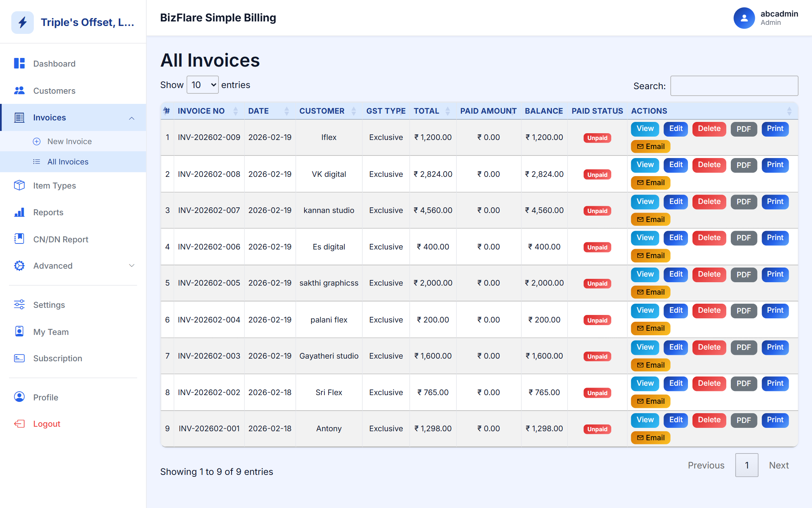Click the lightning bolt company logo
This screenshot has height=508, width=812.
[23, 22]
